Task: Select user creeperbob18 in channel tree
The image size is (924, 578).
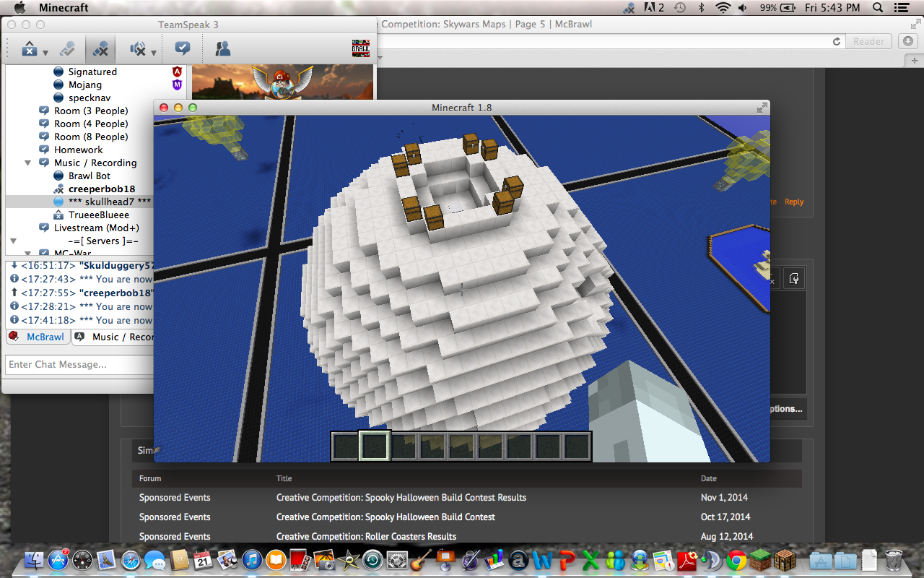Action: point(101,189)
